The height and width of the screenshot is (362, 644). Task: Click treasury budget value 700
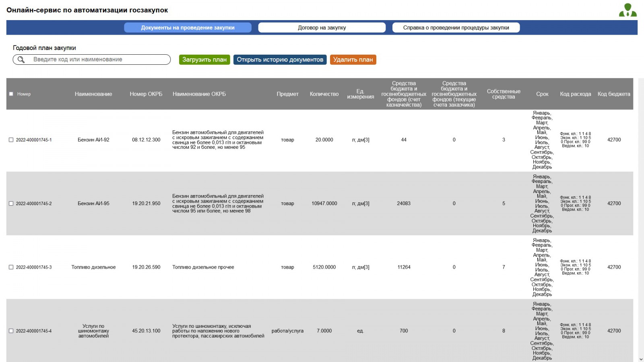point(404,331)
